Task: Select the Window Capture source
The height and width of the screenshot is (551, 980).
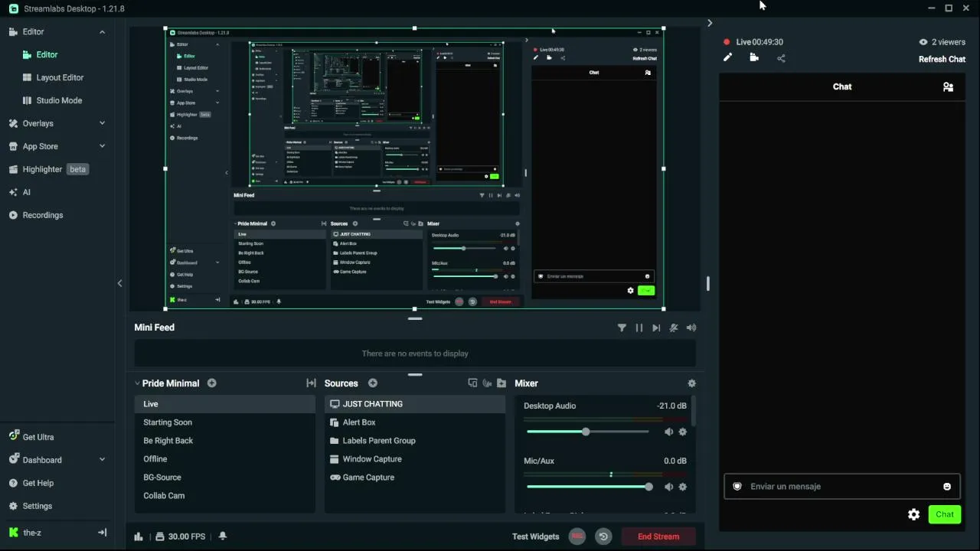Action: tap(414, 459)
